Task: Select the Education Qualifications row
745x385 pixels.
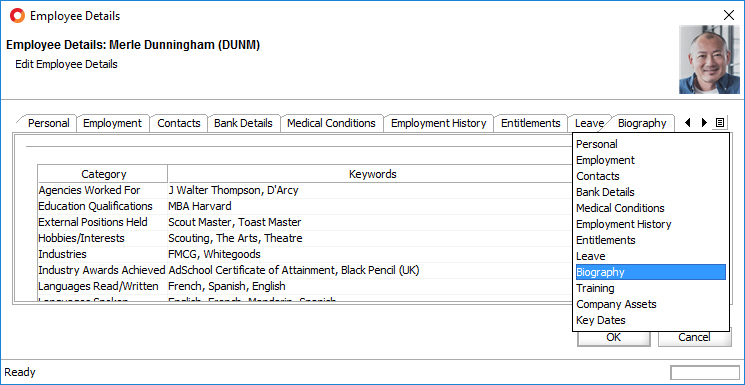Action: (305, 206)
